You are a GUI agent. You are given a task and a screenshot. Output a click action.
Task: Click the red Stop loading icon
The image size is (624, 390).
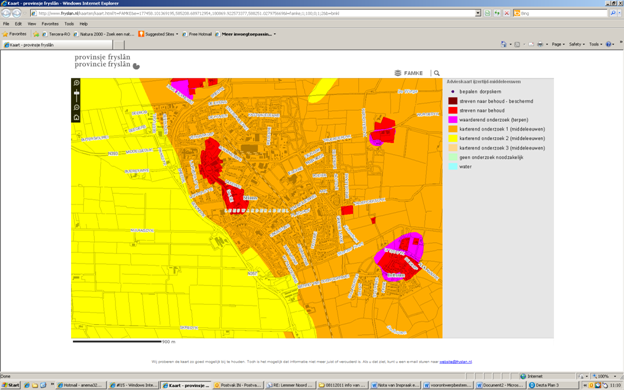507,13
